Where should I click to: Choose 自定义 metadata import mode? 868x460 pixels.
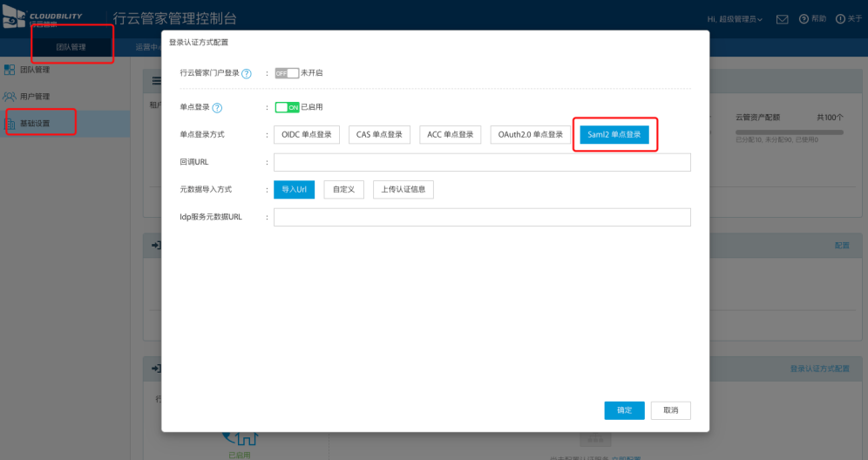pos(343,189)
